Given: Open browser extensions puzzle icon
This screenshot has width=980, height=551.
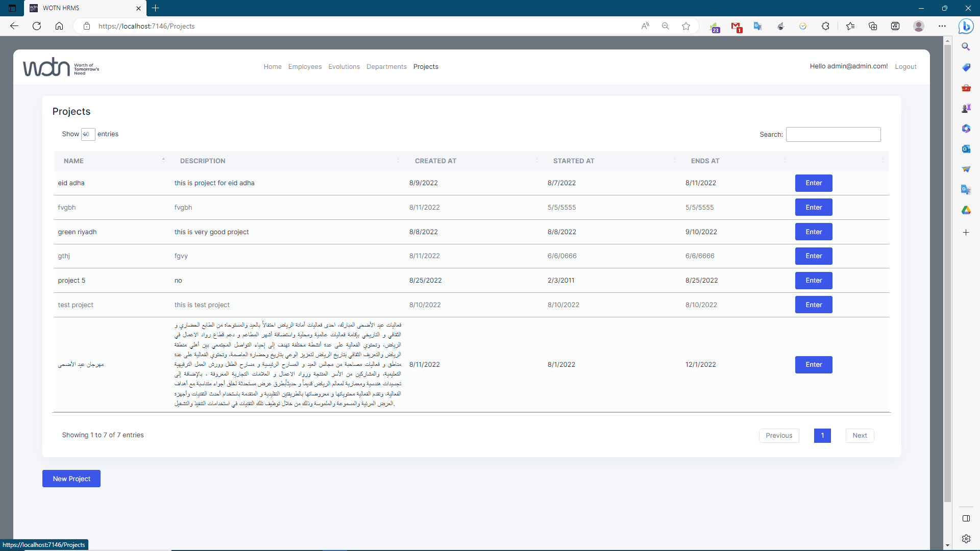Looking at the screenshot, I should tap(825, 26).
